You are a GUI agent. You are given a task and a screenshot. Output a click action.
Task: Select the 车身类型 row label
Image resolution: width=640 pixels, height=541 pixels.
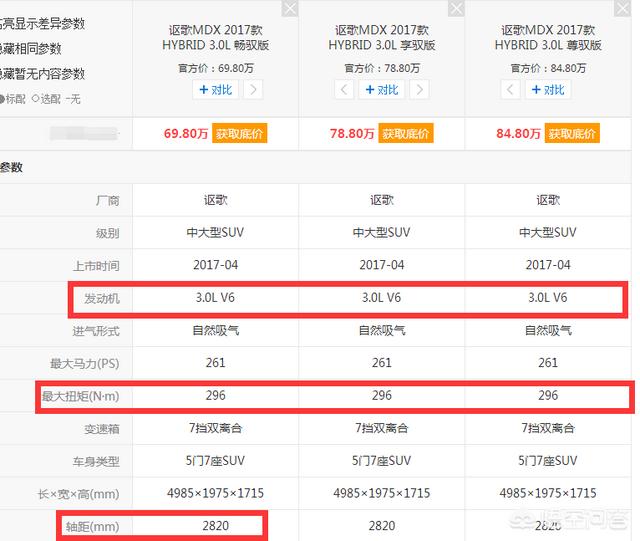click(x=96, y=461)
